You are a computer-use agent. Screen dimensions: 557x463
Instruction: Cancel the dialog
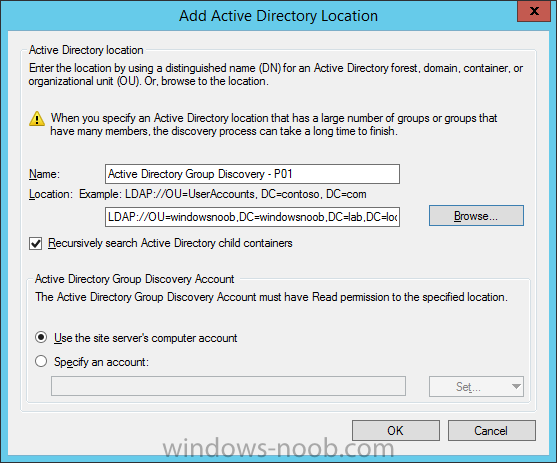(492, 431)
